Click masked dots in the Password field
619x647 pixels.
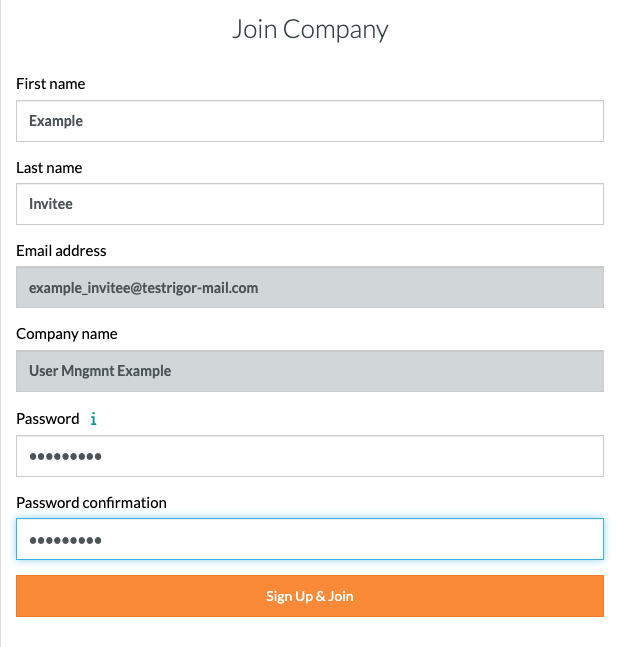coord(65,456)
